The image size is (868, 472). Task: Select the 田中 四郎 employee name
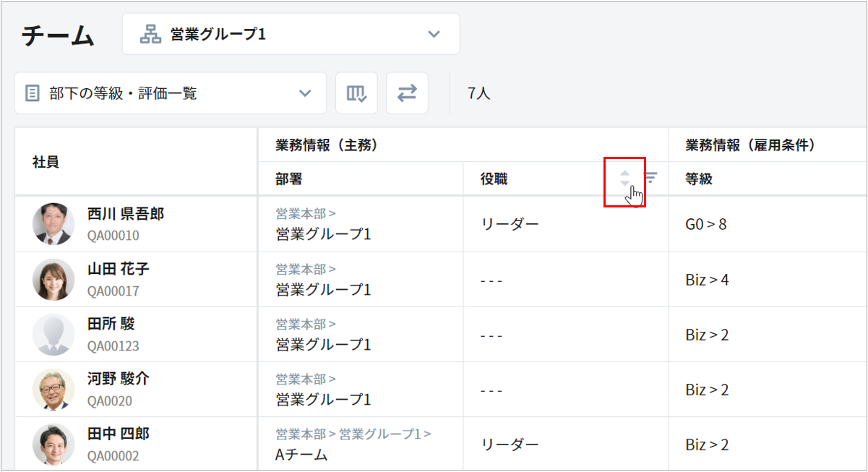[x=119, y=434]
